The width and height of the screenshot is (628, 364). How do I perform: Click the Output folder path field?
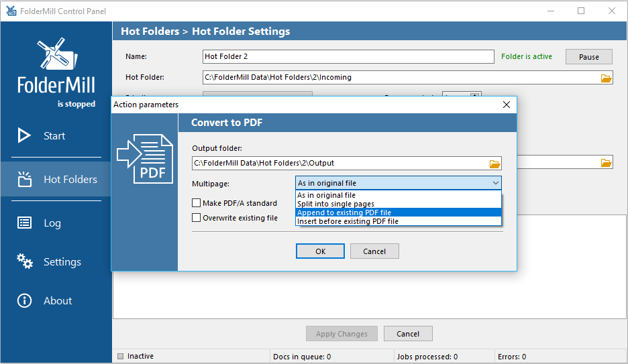(339, 164)
